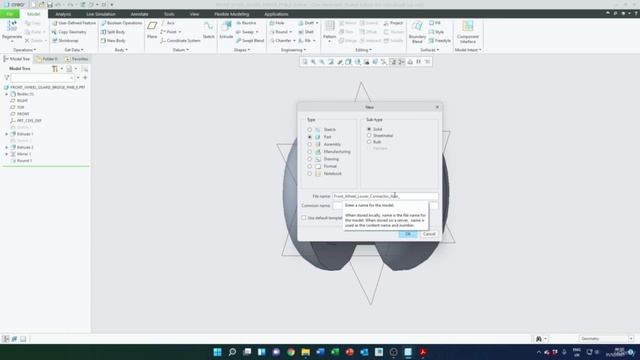
Task: Open the File menu
Action: [x=9, y=14]
